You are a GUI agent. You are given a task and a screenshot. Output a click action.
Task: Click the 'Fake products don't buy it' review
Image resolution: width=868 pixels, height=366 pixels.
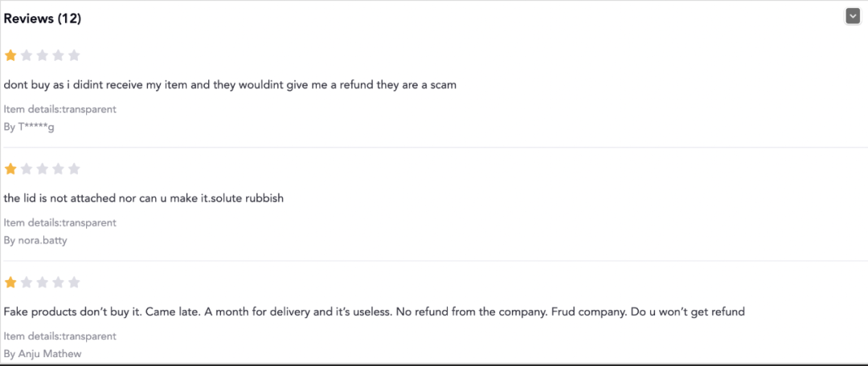tap(374, 311)
